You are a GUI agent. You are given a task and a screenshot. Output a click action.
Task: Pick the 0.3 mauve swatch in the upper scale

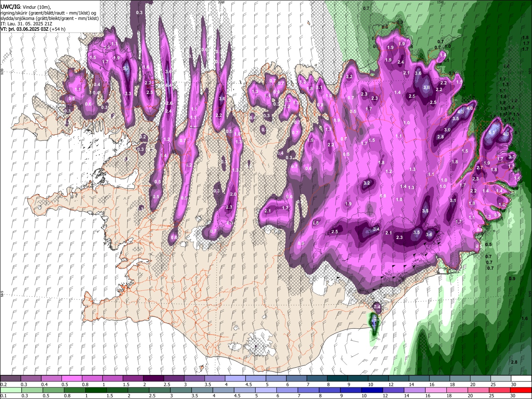point(31,379)
